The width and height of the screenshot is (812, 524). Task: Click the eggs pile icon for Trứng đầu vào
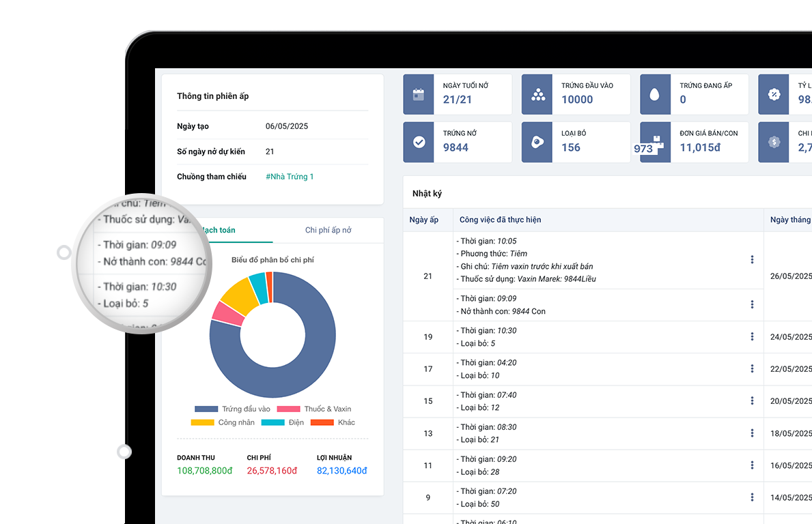[537, 95]
